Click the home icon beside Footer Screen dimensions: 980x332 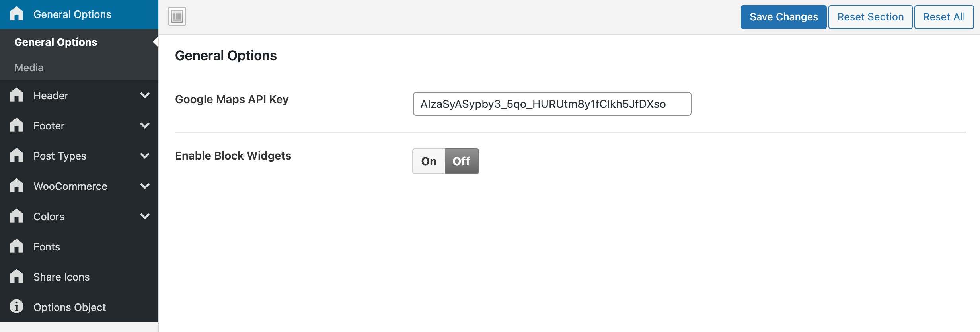coord(16,125)
